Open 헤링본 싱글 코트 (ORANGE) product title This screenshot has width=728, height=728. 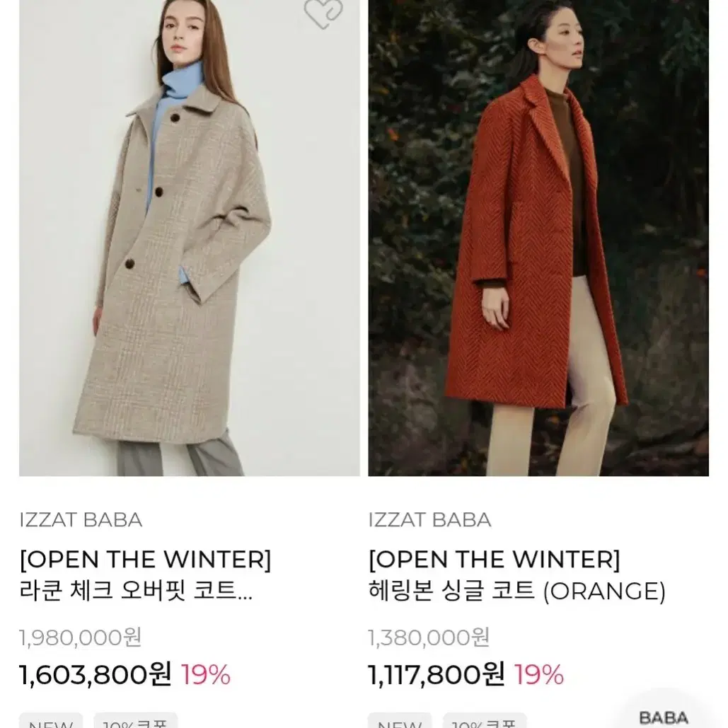(517, 591)
